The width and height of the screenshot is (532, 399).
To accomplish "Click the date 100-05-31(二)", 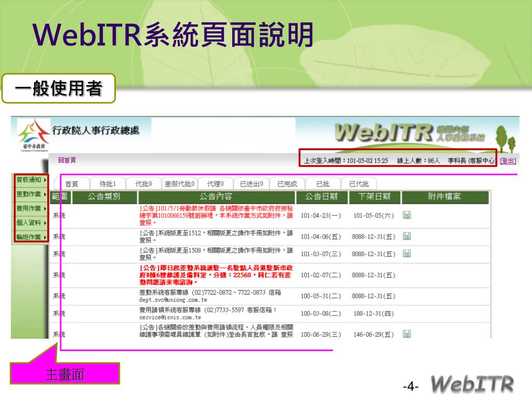I will 321,296.
